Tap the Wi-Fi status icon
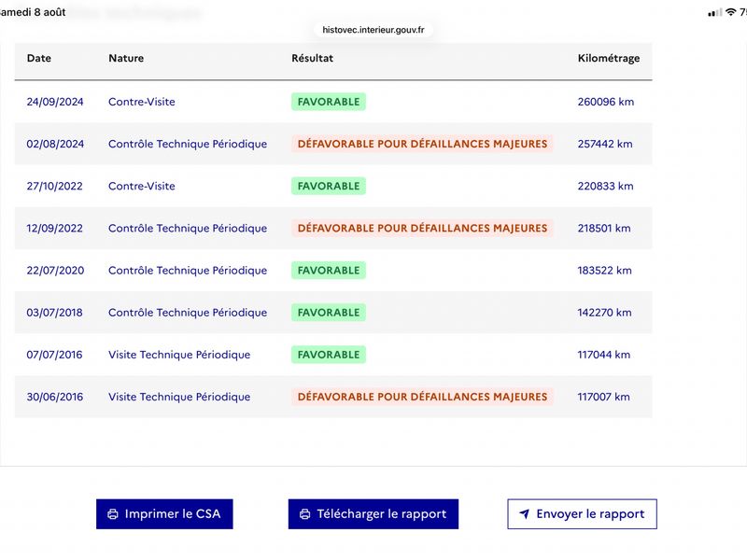Screen dimensions: 747x560 pos(730,12)
